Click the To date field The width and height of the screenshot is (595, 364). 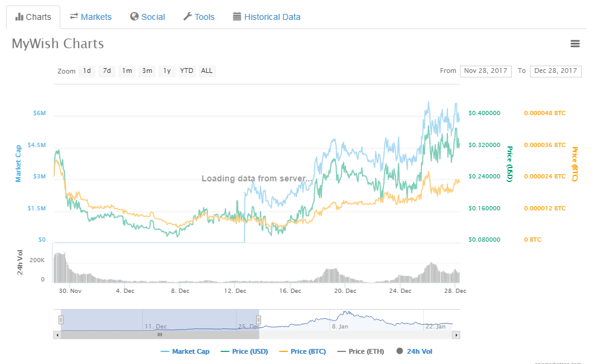pos(556,71)
